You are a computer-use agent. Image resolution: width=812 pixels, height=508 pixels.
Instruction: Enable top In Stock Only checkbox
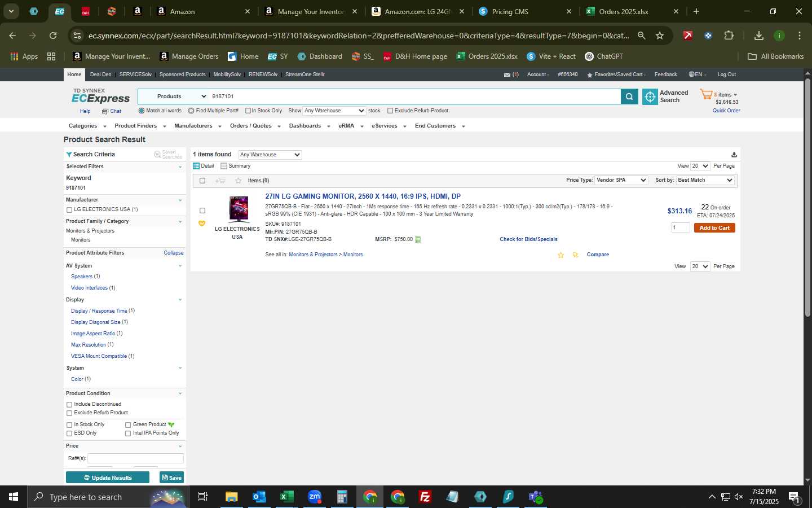click(x=248, y=111)
